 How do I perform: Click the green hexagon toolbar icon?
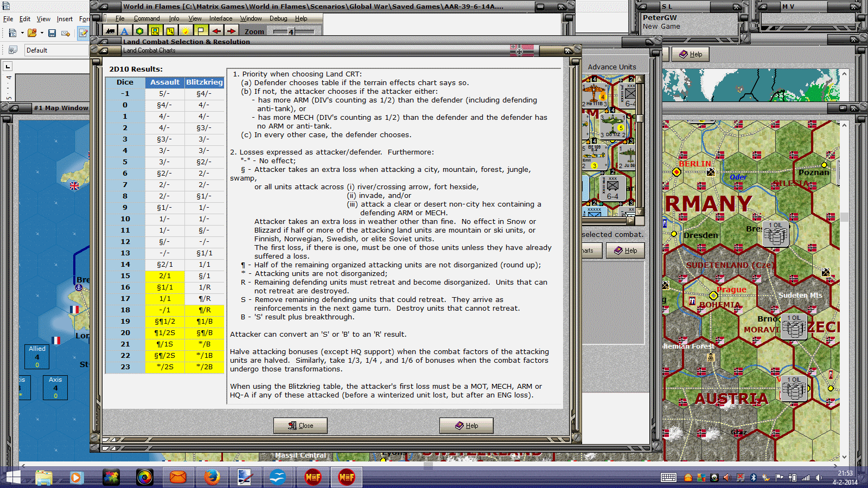point(140,31)
